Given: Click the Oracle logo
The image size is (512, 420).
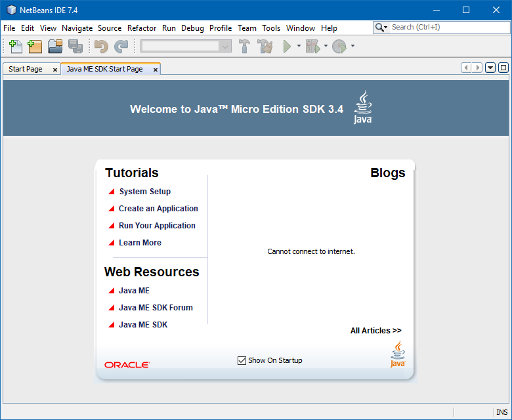Looking at the screenshot, I should [127, 365].
